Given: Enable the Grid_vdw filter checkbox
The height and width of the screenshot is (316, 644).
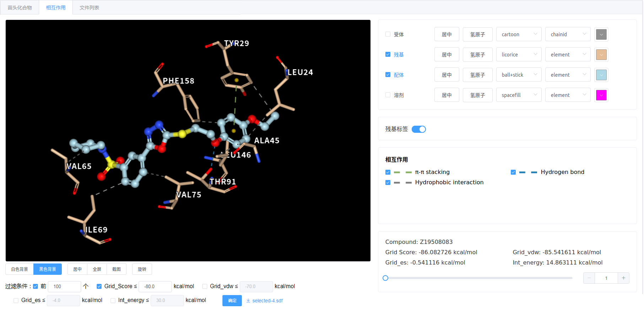Looking at the screenshot, I should (x=205, y=286).
